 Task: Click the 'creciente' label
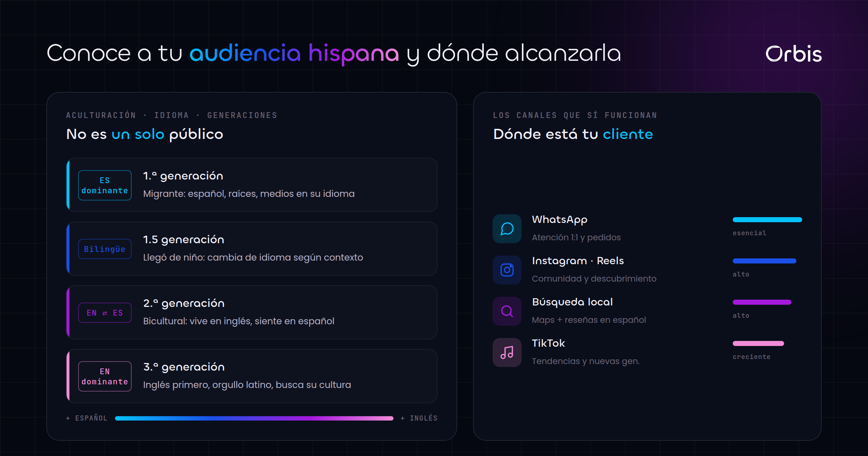752,357
